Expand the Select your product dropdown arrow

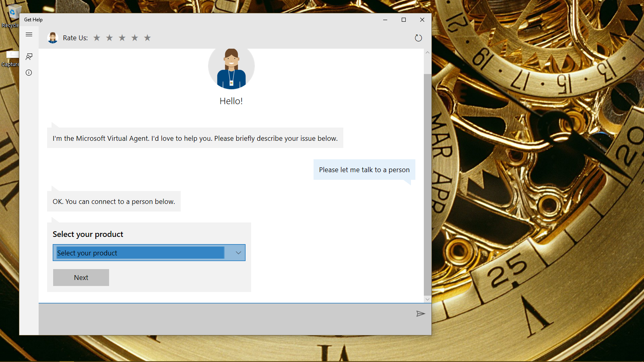(x=238, y=253)
